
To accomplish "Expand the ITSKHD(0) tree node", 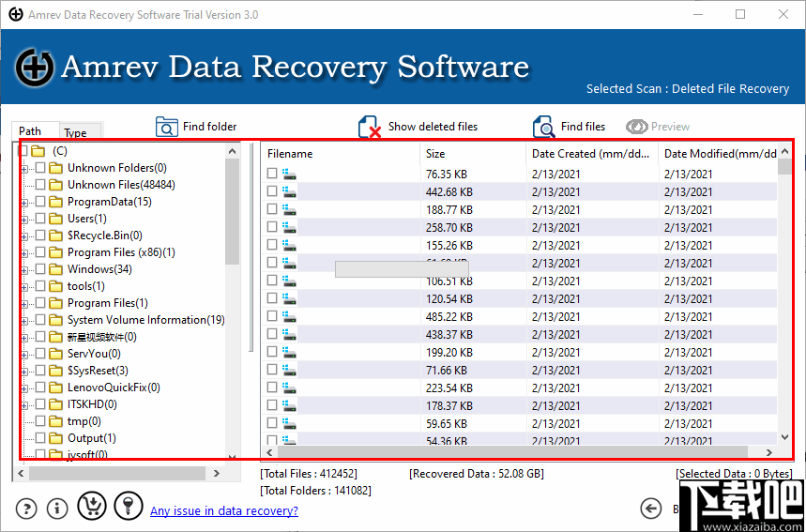I will click(24, 406).
